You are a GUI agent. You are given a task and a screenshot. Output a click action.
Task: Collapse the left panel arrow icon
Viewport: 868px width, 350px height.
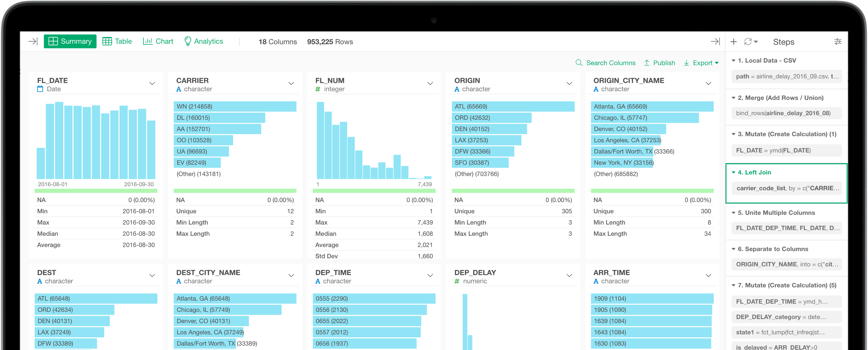click(x=33, y=41)
